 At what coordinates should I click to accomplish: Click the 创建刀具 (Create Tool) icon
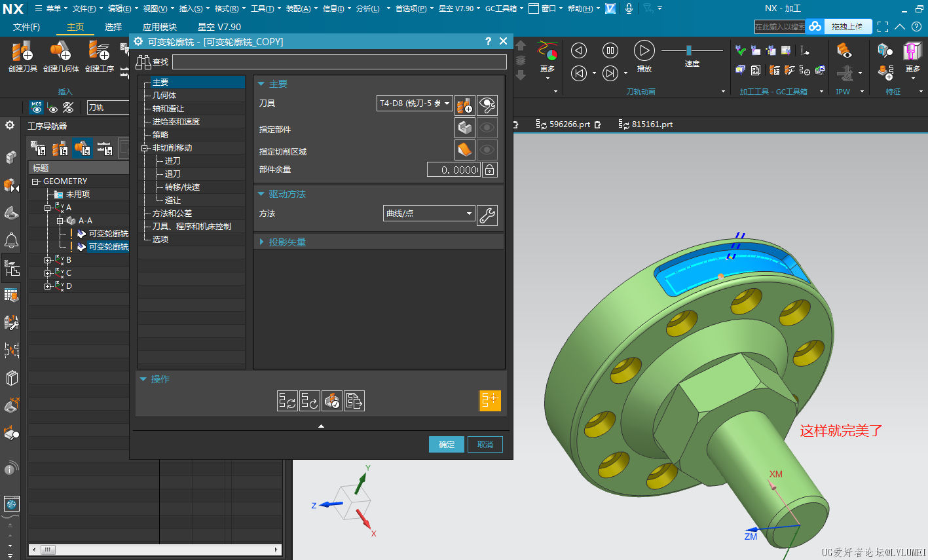[x=22, y=51]
